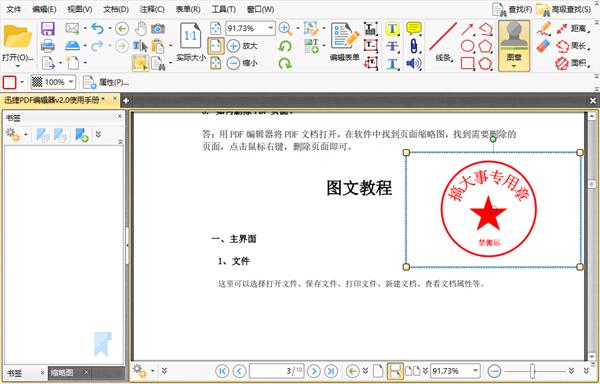Select the Underline text tool
This screenshot has width=600, height=384.
tap(392, 63)
